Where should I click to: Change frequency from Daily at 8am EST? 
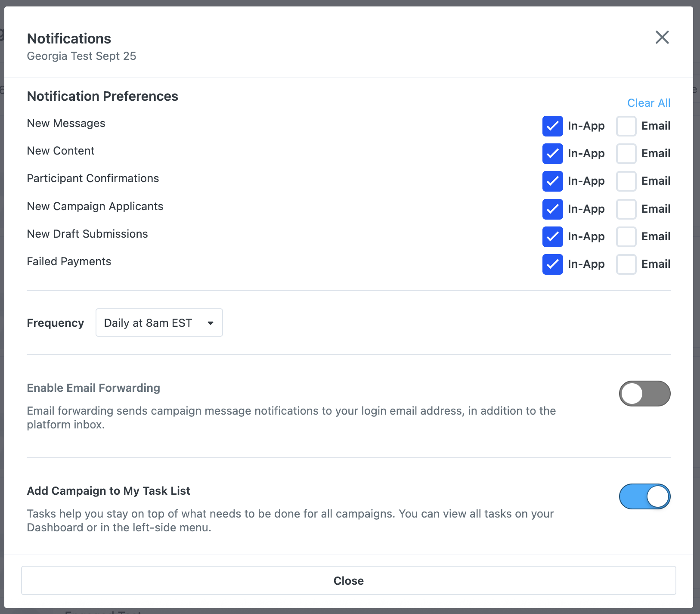tap(159, 323)
